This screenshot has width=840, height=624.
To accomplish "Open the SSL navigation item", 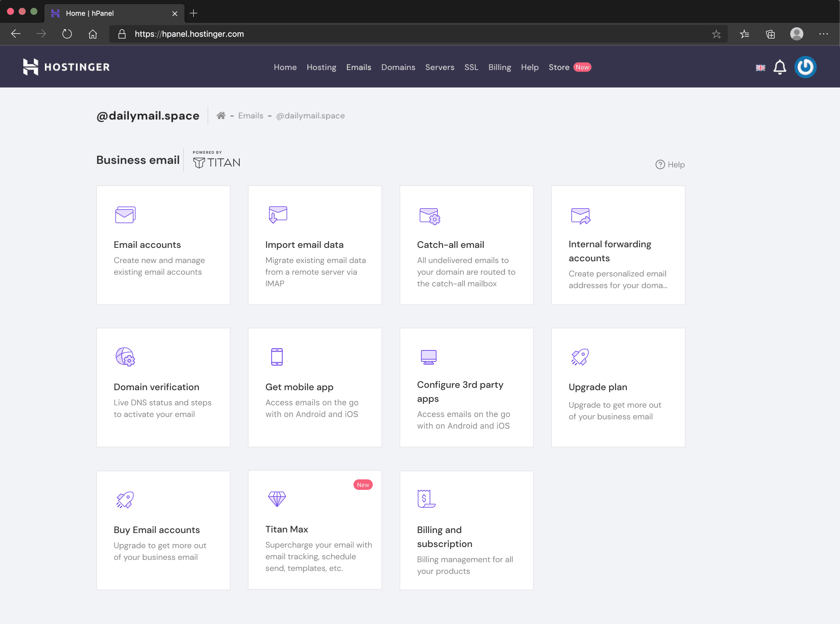I will pyautogui.click(x=471, y=67).
